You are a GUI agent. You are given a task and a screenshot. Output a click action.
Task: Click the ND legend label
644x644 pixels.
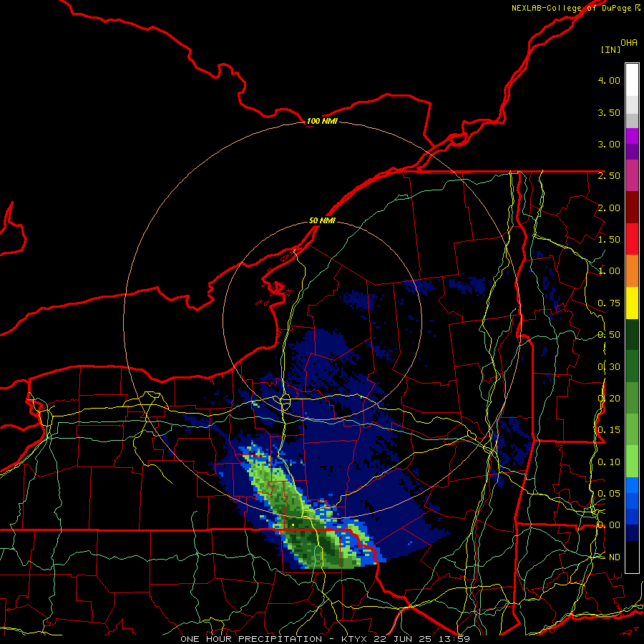[615, 557]
